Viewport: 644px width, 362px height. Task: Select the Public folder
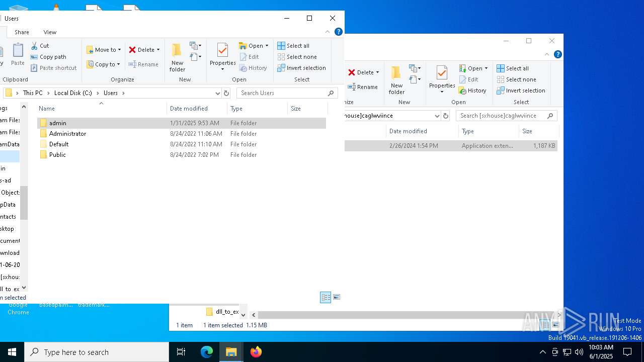182,155
